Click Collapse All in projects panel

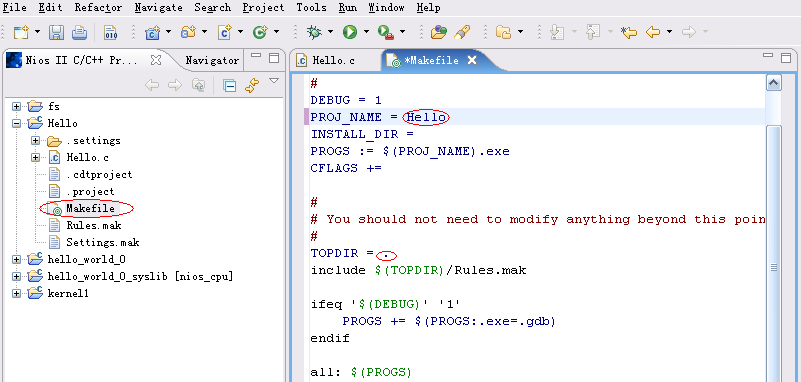pos(229,85)
